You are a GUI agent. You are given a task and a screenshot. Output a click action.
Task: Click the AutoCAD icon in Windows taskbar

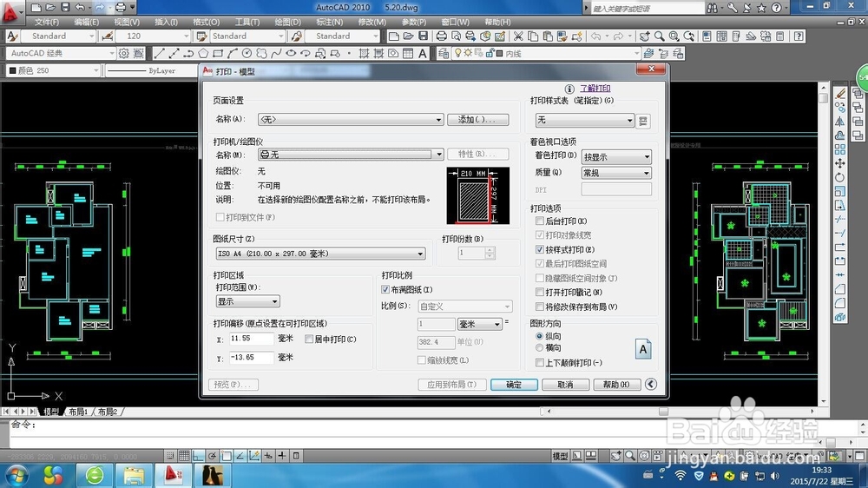[x=174, y=475]
